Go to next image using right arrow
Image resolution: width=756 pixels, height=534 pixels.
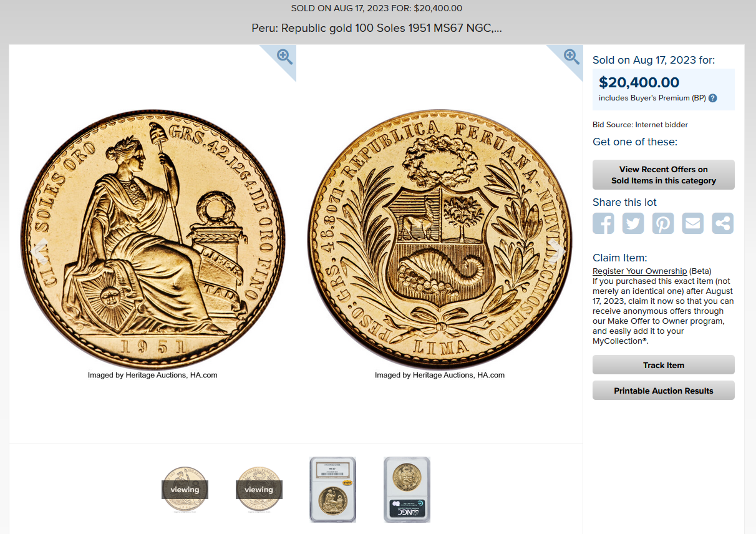[x=558, y=251]
